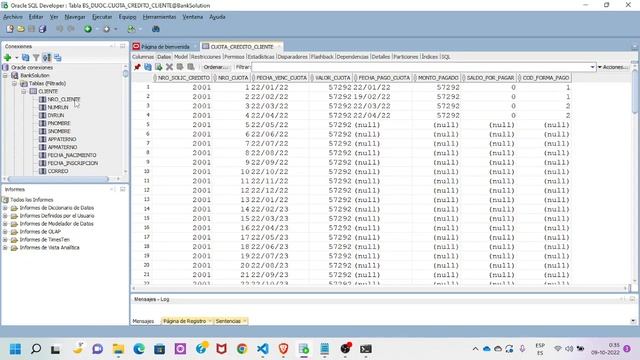Viewport: 640px width, 360px height.
Task: Click the Collapse all icon in Conexiones
Action: pos(58,58)
